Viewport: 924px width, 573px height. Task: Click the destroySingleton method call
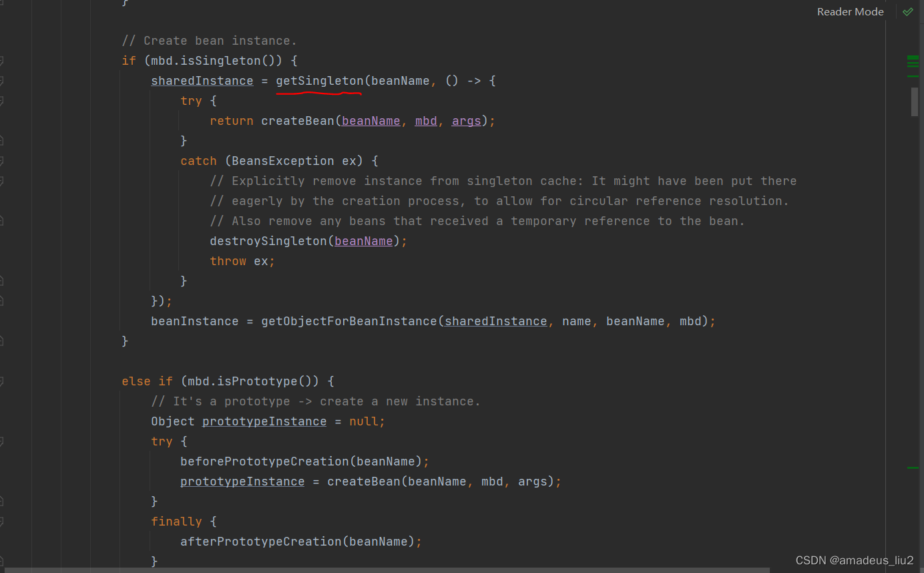[x=268, y=241]
